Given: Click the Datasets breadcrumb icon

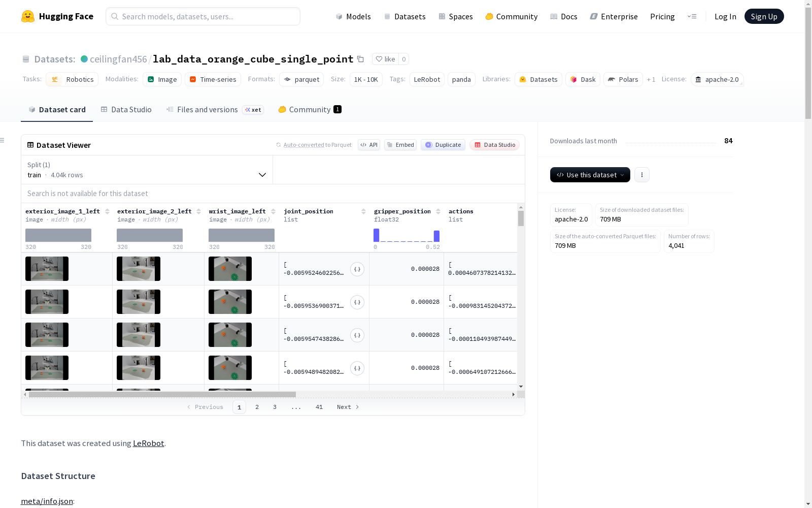Looking at the screenshot, I should (26, 59).
